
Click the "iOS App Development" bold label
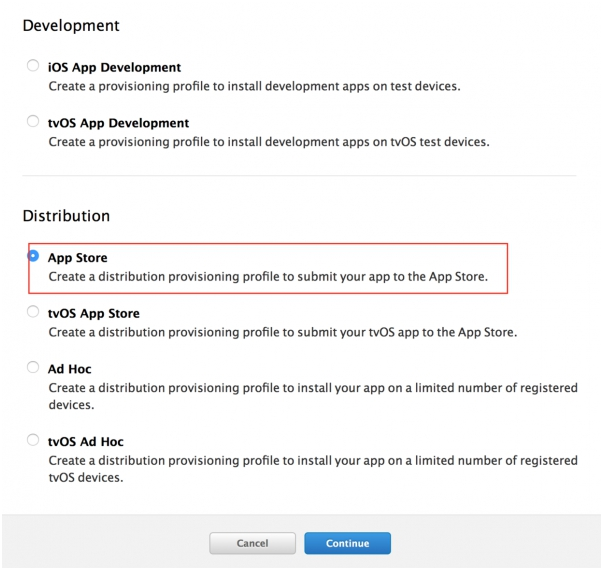tap(114, 67)
